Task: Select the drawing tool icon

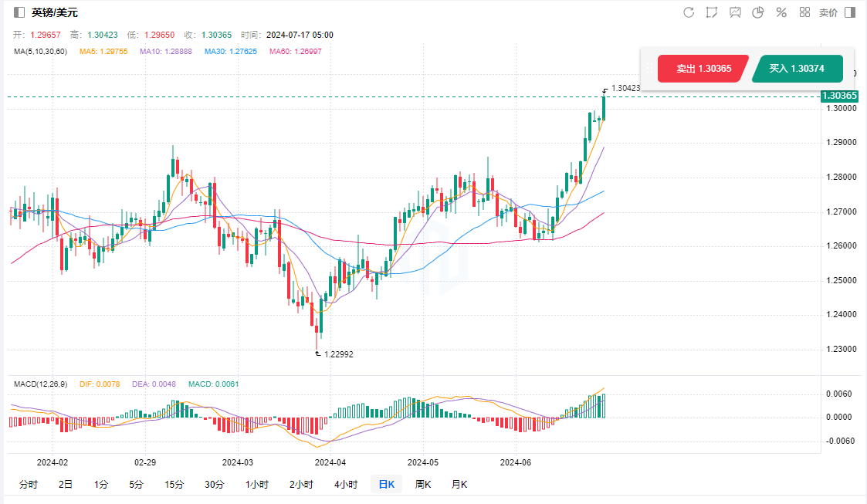Action: point(712,12)
